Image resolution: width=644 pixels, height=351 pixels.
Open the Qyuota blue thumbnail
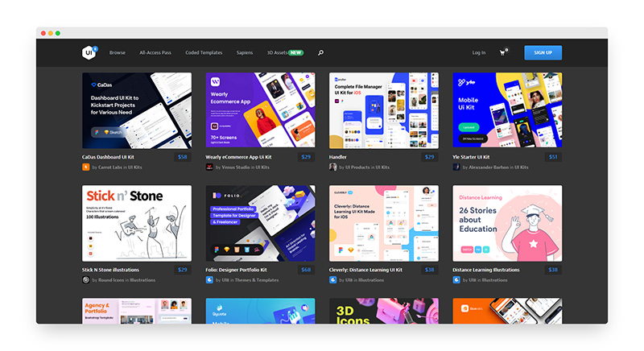click(x=260, y=311)
